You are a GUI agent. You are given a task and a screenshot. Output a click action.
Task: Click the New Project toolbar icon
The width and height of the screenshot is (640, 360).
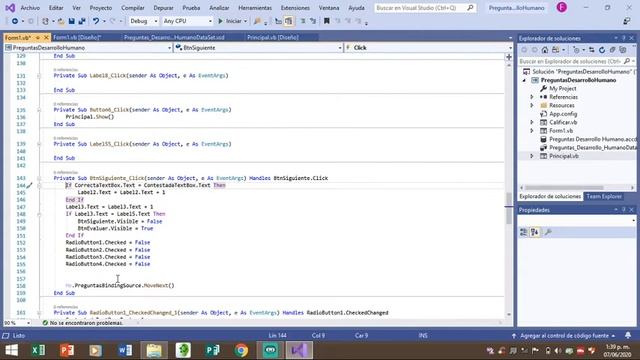click(x=45, y=21)
